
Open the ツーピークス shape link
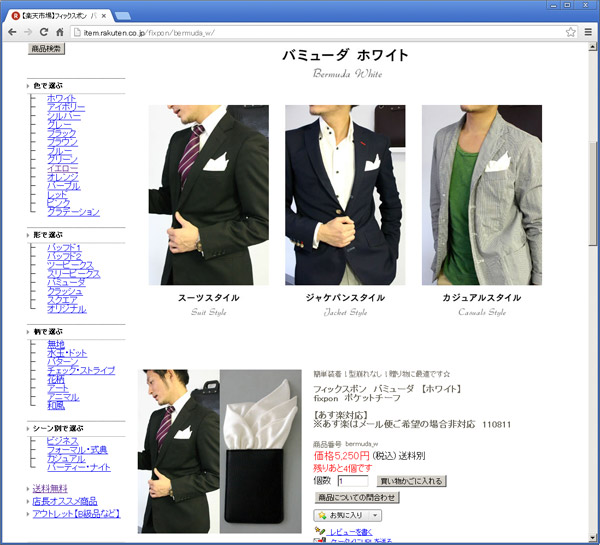(70, 265)
